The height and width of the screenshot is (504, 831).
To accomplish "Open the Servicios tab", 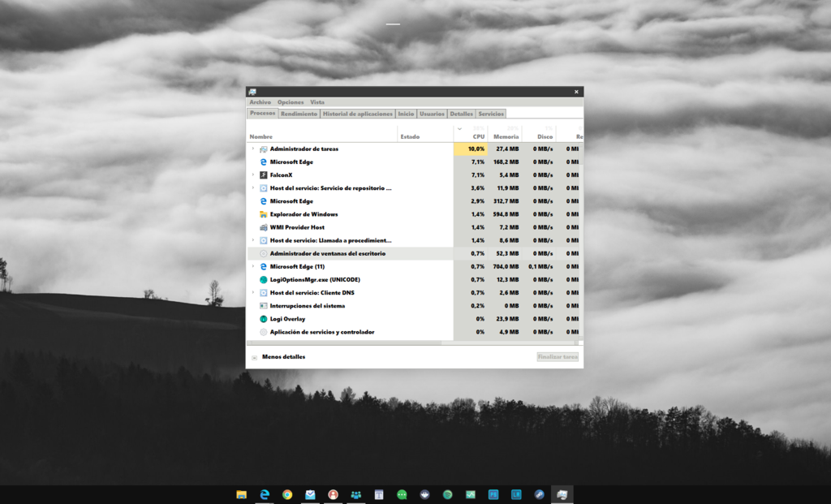I will [x=490, y=114].
